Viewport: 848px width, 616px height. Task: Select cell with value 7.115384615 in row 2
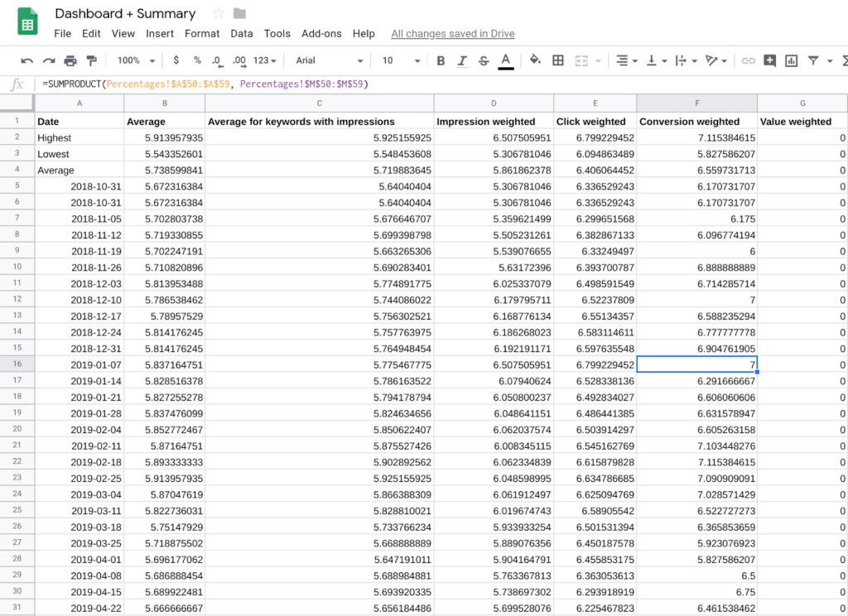(697, 137)
